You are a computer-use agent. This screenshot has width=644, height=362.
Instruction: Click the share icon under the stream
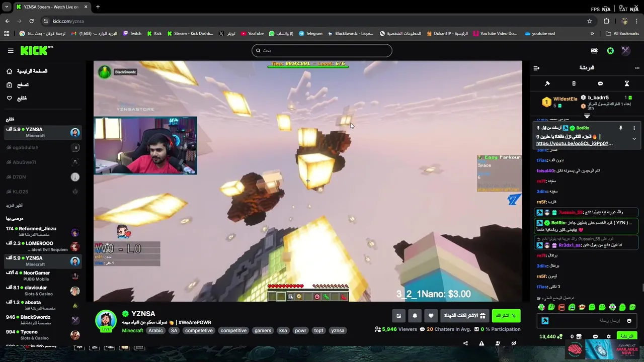(x=465, y=343)
